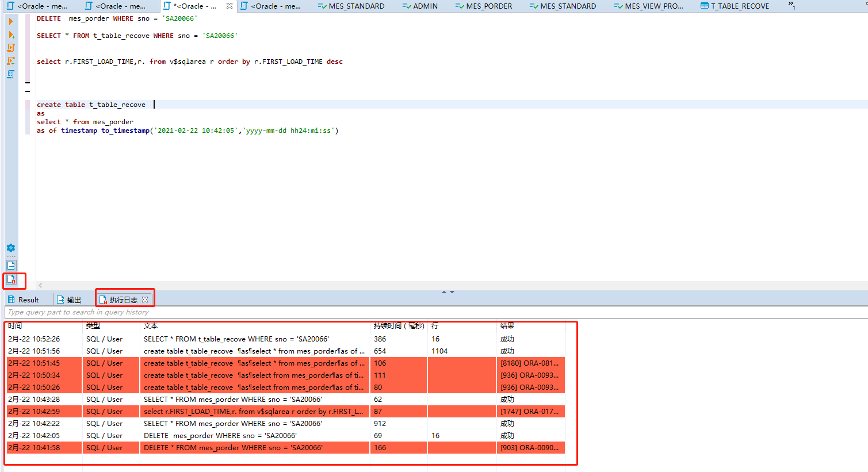Click the horizontal scrollbar left arrow
868x472 pixels.
(x=40, y=285)
